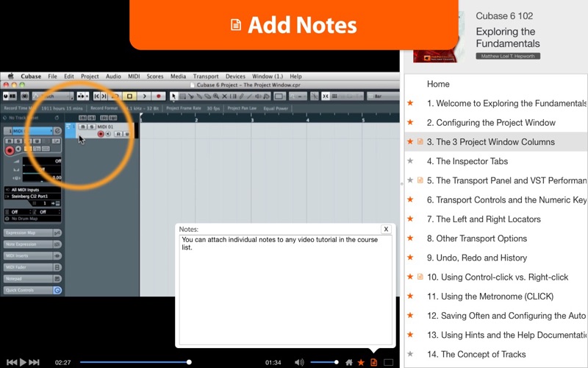This screenshot has height=368, width=588.
Task: Skip to previous video with rewind icon
Action: point(12,362)
